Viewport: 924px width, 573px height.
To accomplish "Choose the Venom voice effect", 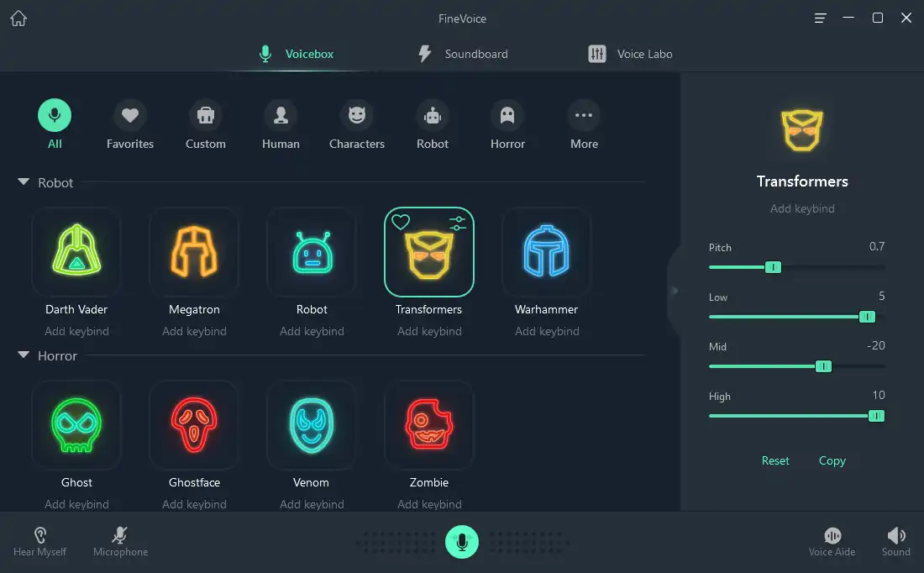I will (x=312, y=425).
